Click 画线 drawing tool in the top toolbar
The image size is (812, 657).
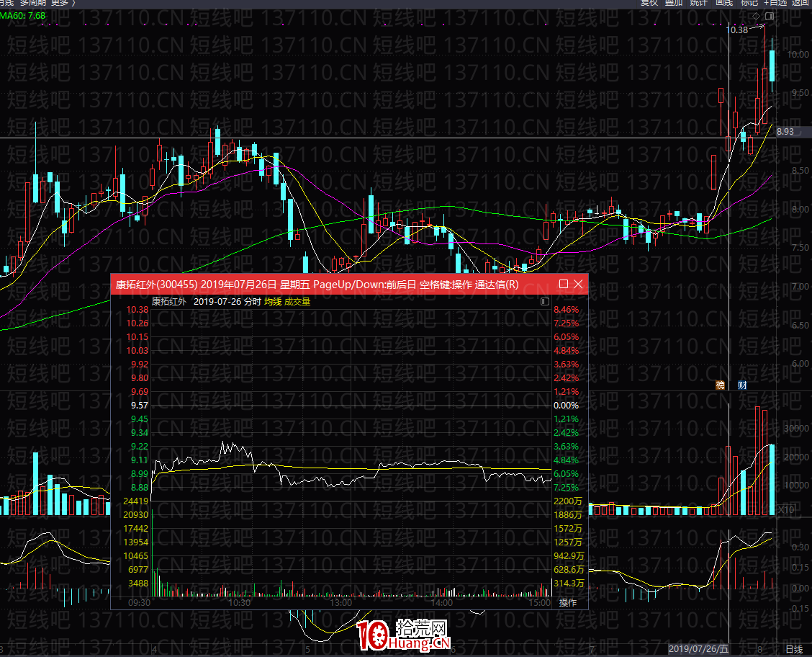click(x=724, y=3)
